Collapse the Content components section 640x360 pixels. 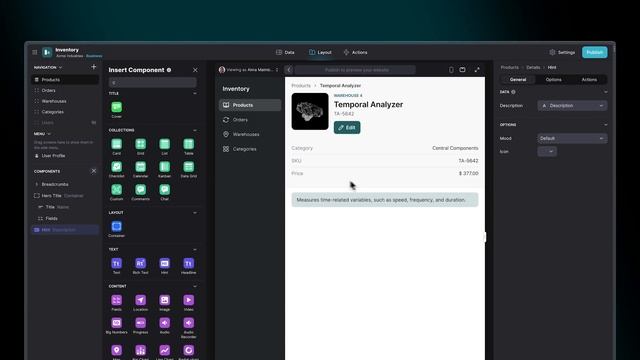coord(195,287)
